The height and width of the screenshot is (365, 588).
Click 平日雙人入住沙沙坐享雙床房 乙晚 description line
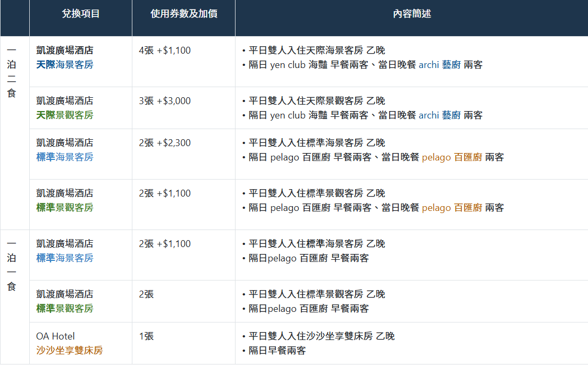pos(321,336)
